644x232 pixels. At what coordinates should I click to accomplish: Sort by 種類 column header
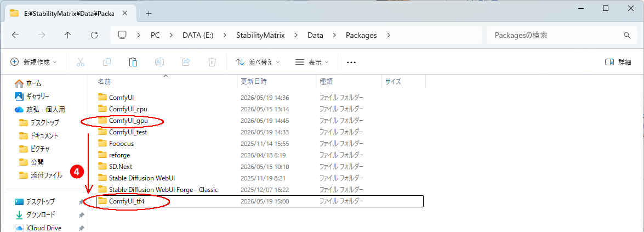click(327, 81)
